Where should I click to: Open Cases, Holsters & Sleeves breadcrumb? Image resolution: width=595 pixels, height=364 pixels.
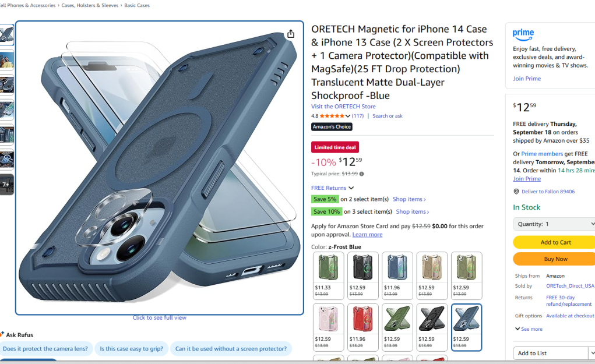point(90,5)
